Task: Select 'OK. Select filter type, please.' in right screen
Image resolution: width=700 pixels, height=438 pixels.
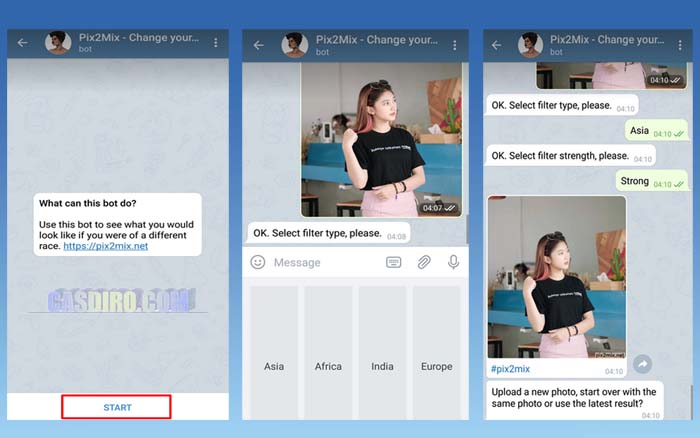Action: [x=562, y=105]
